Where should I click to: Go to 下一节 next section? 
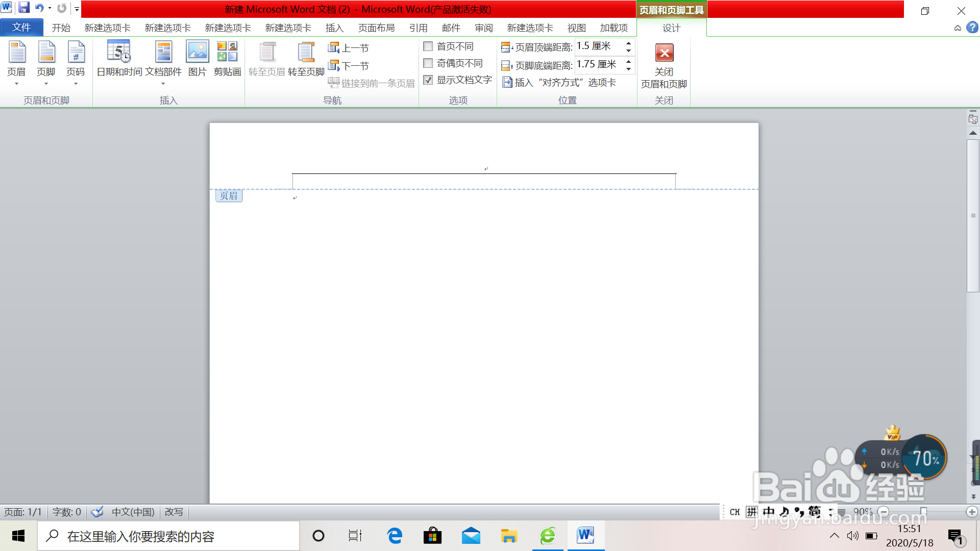349,66
